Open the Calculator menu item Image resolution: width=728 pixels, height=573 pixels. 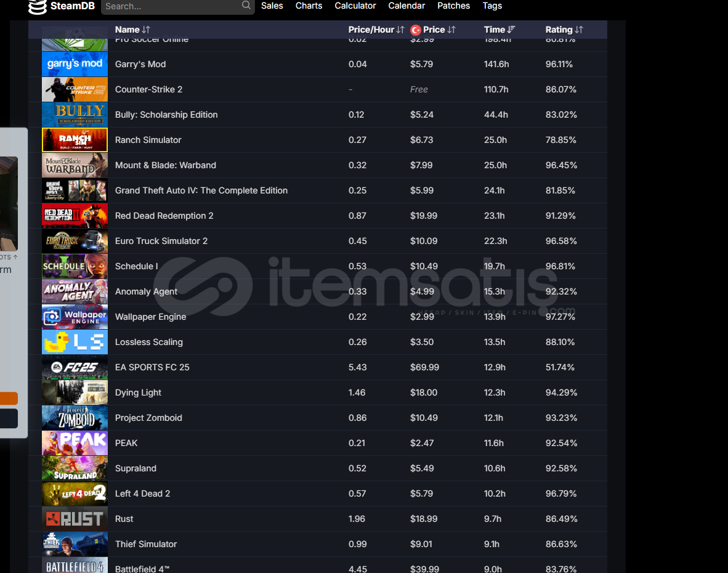click(355, 6)
